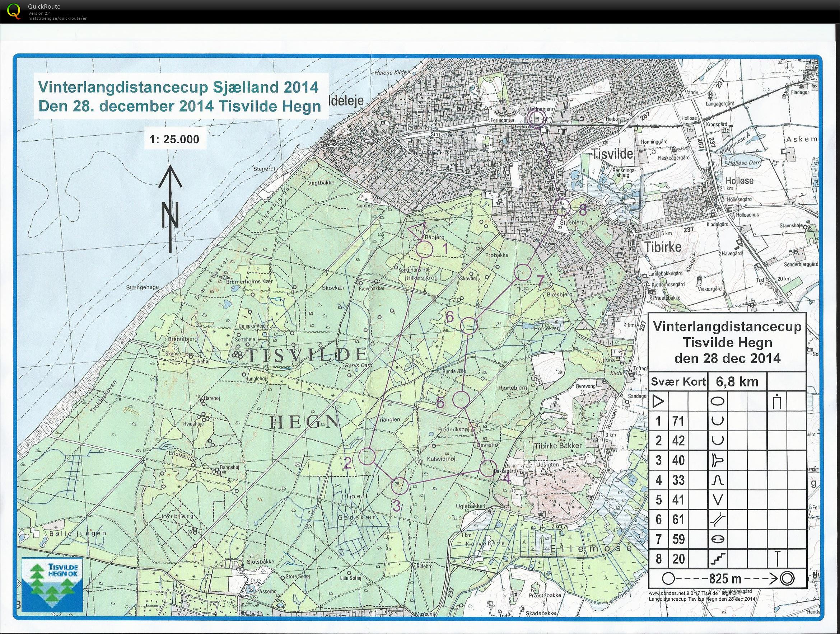Click control code "42" in the table

tap(678, 440)
